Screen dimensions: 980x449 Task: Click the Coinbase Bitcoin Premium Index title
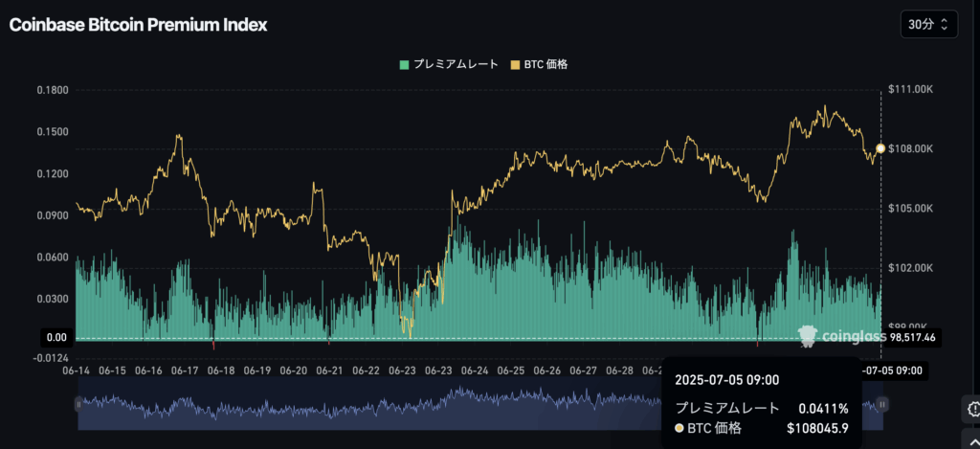pos(138,25)
